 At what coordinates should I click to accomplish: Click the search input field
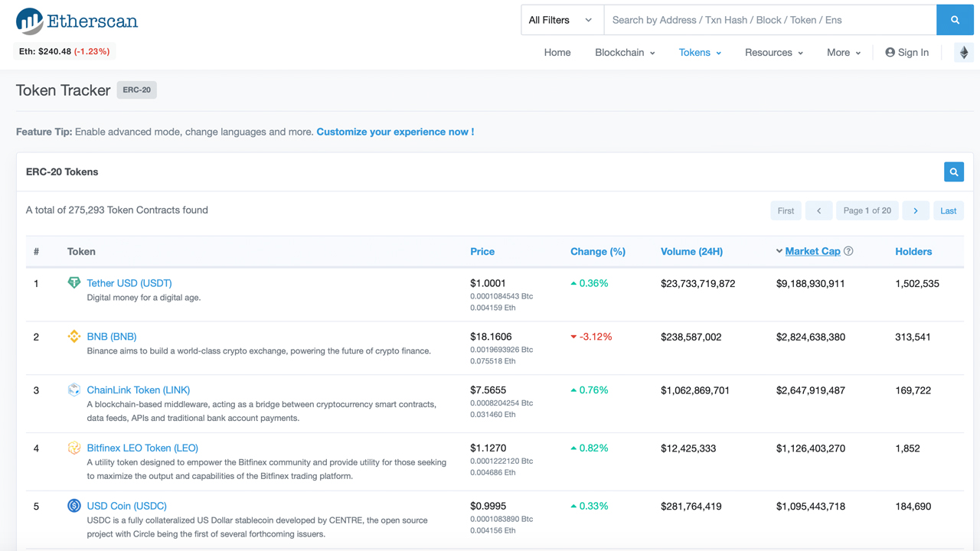tap(770, 20)
